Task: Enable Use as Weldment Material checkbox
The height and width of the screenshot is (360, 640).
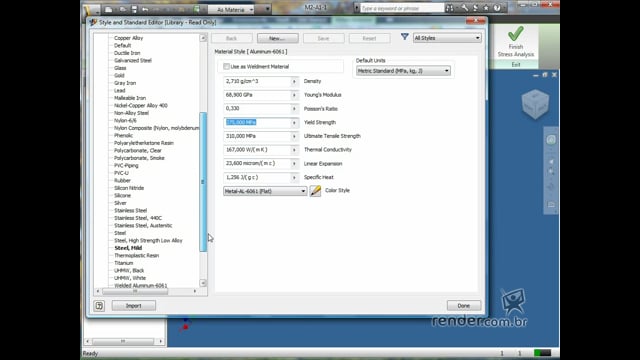Action: pos(226,66)
